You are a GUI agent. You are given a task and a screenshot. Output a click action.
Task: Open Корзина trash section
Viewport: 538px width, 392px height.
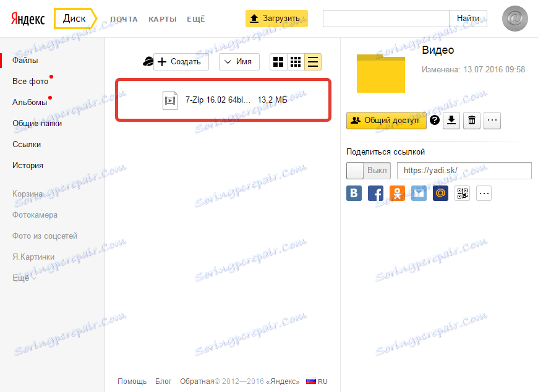tap(27, 194)
